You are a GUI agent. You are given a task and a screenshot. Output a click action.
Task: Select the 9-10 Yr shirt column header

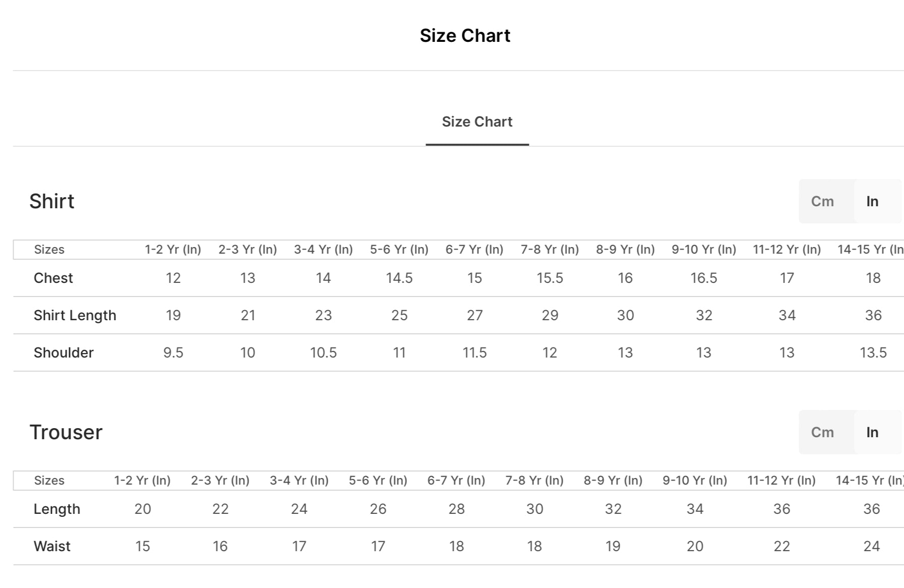pyautogui.click(x=704, y=250)
